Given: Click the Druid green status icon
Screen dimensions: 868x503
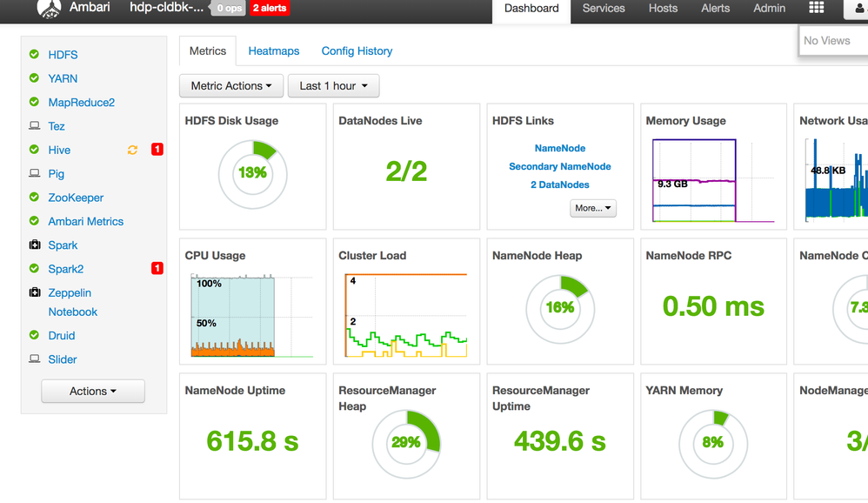Looking at the screenshot, I should (34, 335).
